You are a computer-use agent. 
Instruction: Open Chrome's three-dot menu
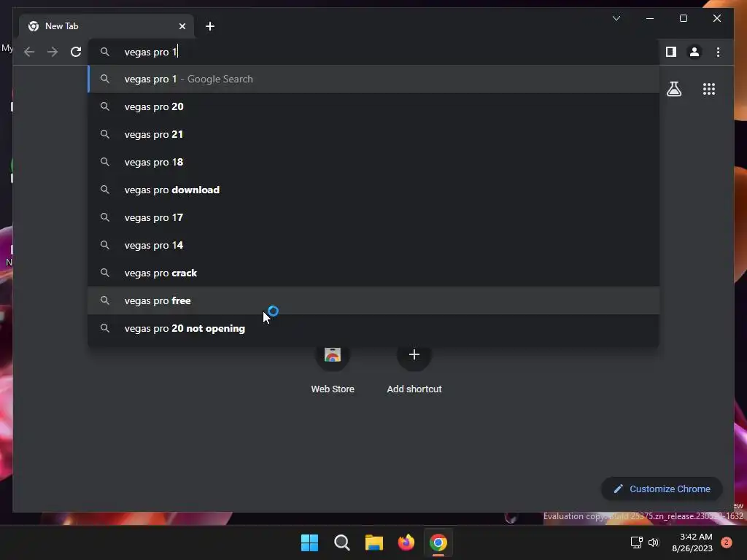pyautogui.click(x=718, y=52)
